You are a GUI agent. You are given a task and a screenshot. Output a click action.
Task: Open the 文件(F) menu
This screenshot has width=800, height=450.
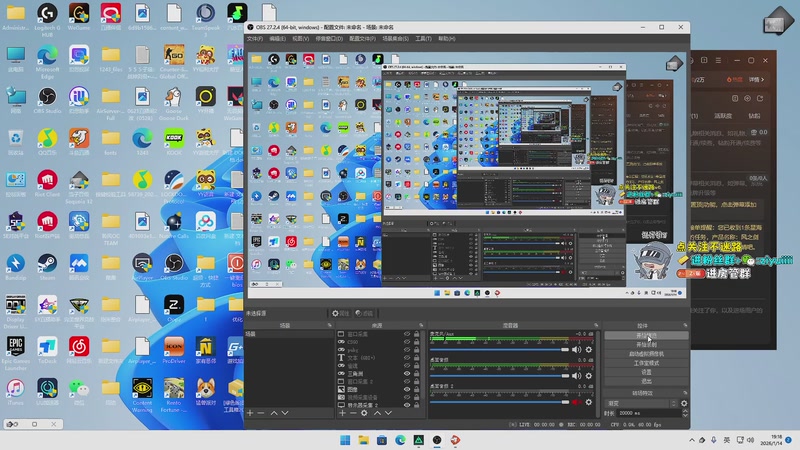(255, 38)
